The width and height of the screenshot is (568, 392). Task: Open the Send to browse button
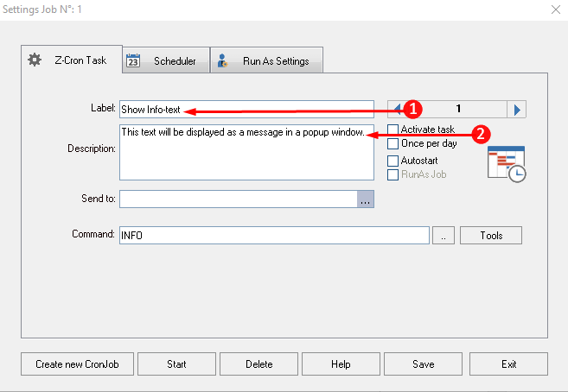point(366,199)
